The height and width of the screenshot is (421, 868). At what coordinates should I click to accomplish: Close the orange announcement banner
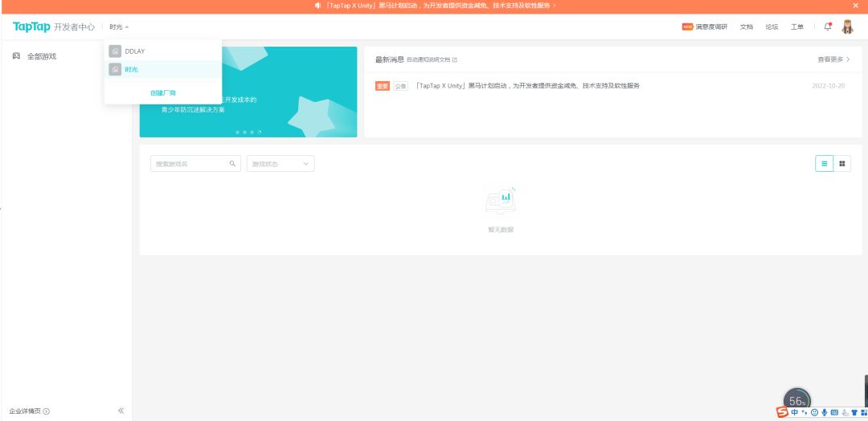(x=855, y=6)
